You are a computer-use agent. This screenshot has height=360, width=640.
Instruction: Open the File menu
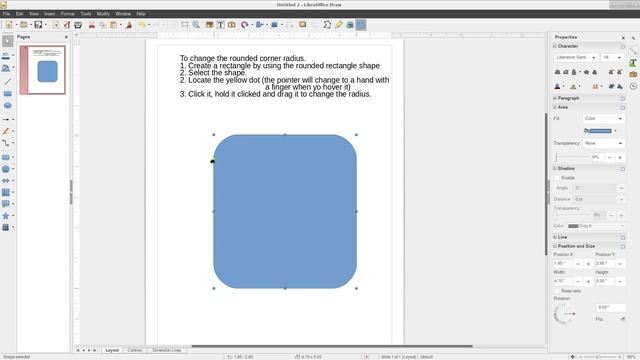tap(6, 14)
